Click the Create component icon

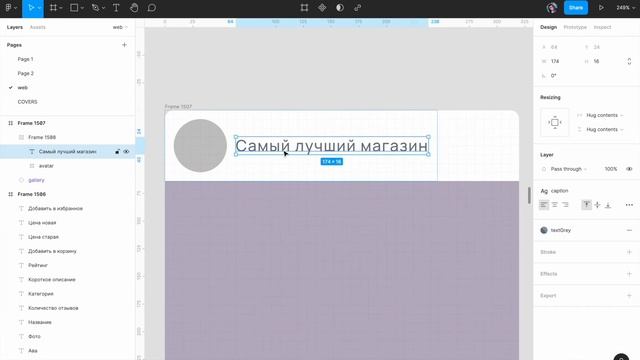point(322,8)
